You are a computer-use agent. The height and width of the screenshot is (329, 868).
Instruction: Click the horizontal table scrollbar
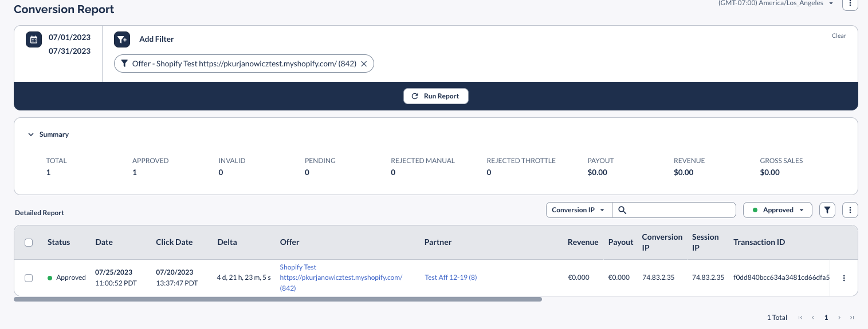point(278,299)
